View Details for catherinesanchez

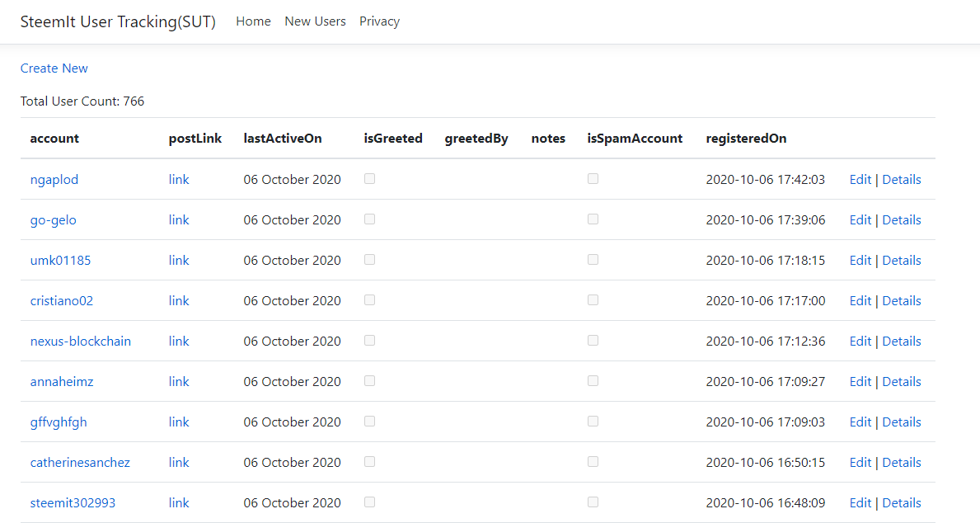coord(902,463)
